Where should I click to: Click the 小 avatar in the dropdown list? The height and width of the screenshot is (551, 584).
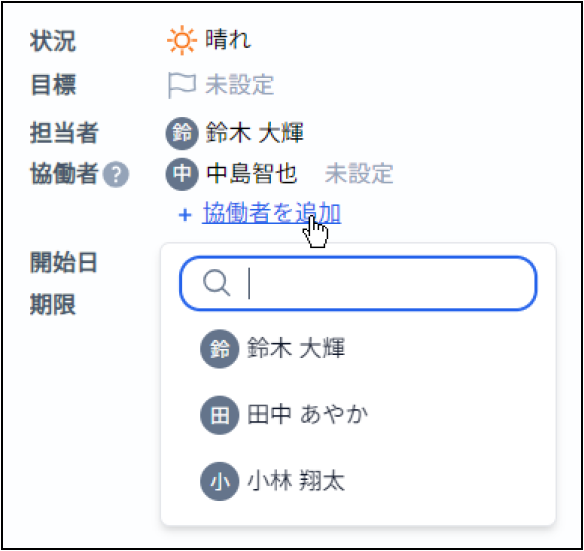220,481
